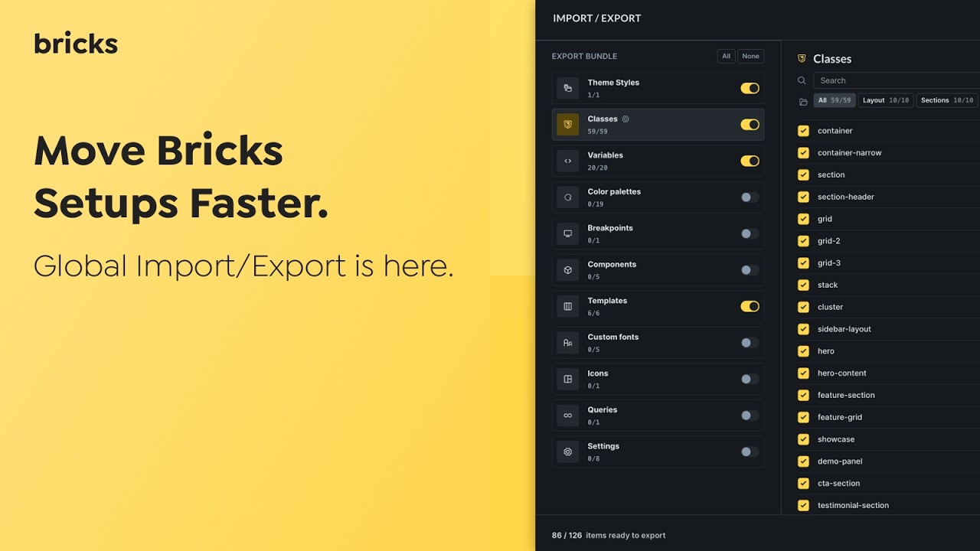Enable the Color palettes toggle
The image size is (980, 551).
(750, 197)
